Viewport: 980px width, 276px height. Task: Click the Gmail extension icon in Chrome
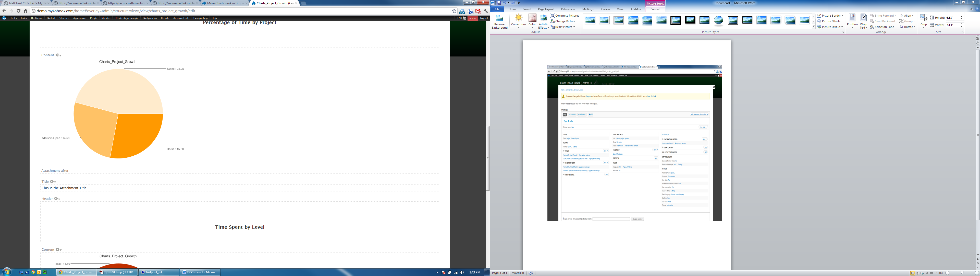pyautogui.click(x=478, y=11)
